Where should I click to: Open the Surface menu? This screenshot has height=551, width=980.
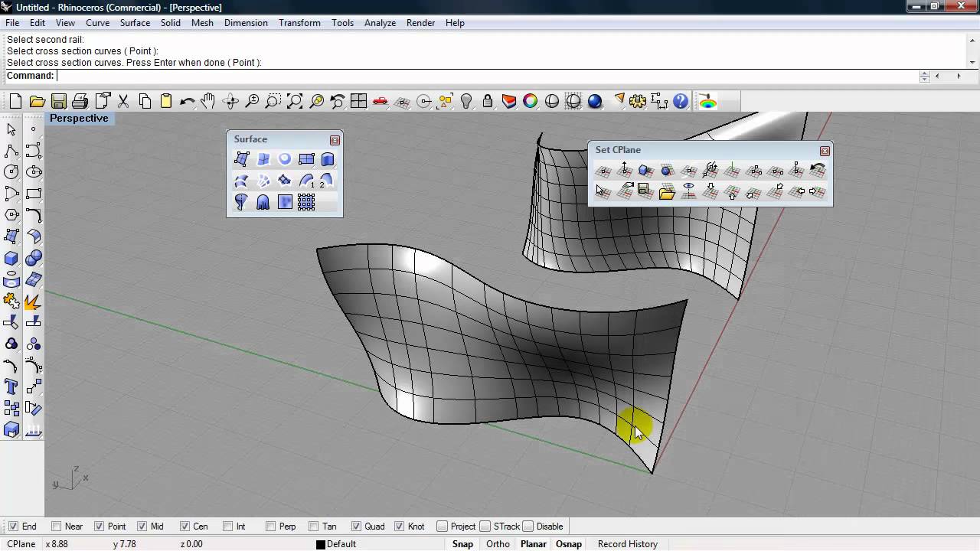(135, 23)
